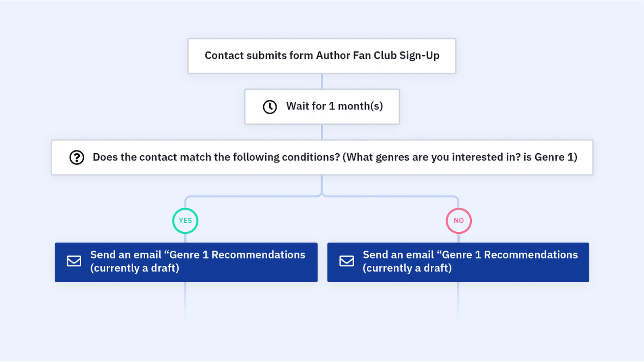644x362 pixels.
Task: Click the envelope icon in the NO branch email
Action: pyautogui.click(x=347, y=261)
